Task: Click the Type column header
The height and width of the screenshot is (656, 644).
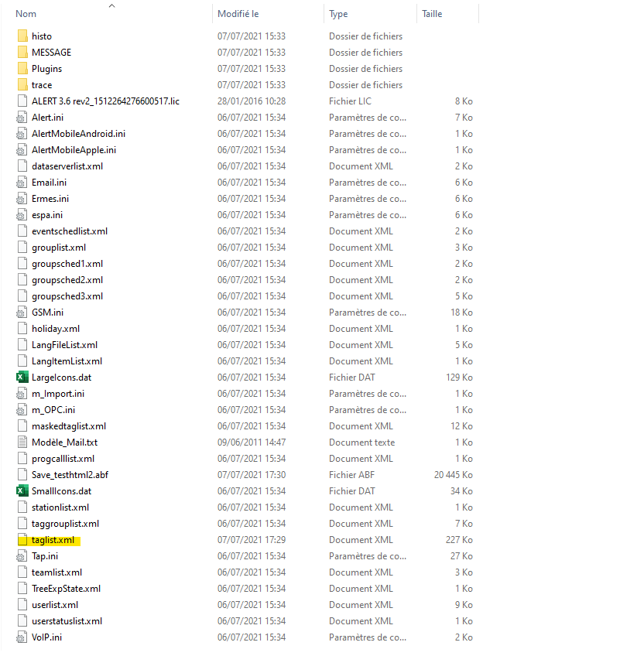Action: tap(338, 14)
